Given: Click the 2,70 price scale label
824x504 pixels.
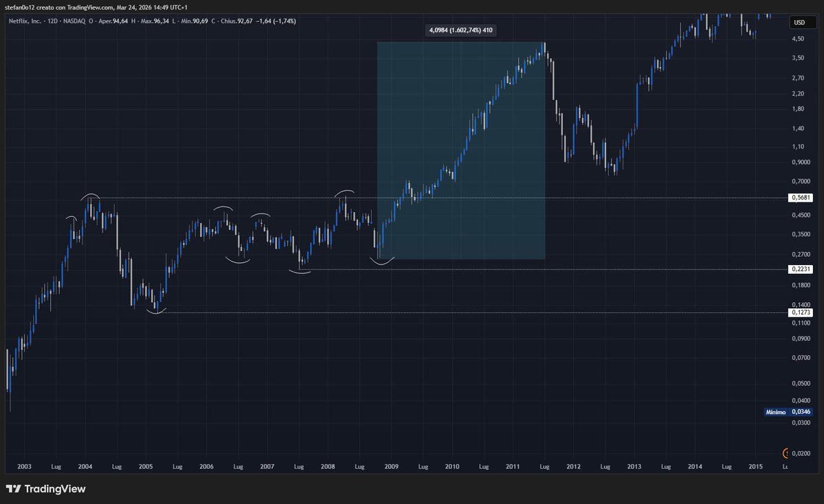Looking at the screenshot, I should point(798,78).
